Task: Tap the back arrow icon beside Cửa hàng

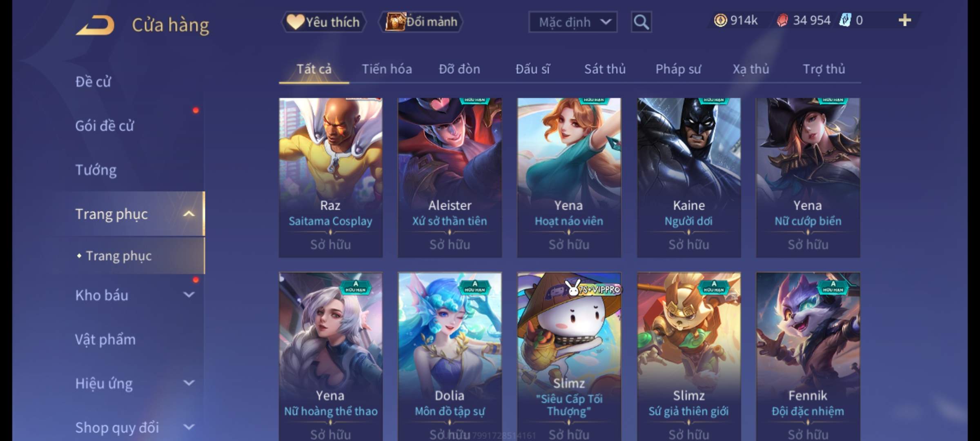Action: (95, 25)
